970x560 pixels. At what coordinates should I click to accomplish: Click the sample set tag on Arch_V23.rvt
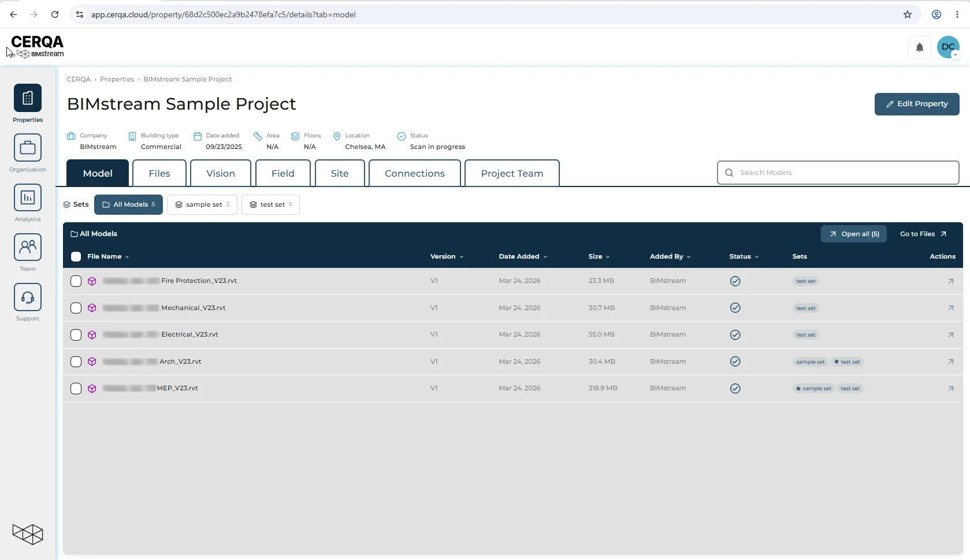(811, 362)
